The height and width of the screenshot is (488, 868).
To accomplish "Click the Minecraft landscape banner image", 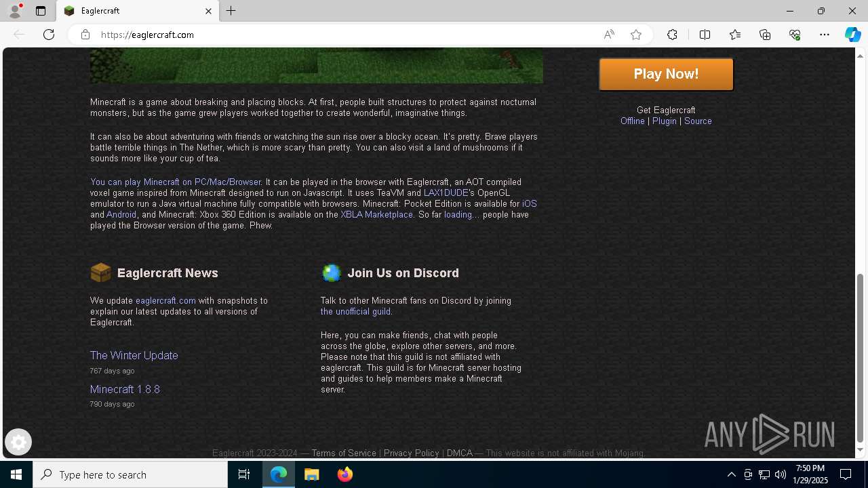I will click(x=317, y=66).
